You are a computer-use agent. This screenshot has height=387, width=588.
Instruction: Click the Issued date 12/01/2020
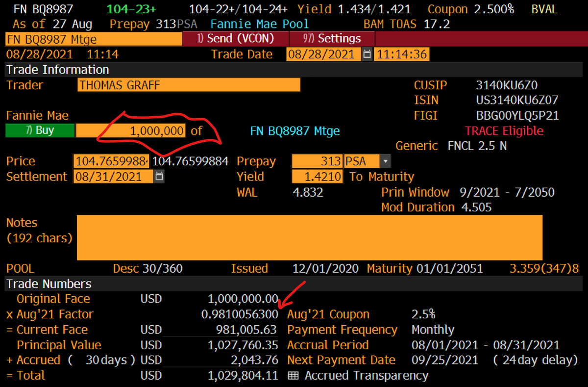(325, 269)
